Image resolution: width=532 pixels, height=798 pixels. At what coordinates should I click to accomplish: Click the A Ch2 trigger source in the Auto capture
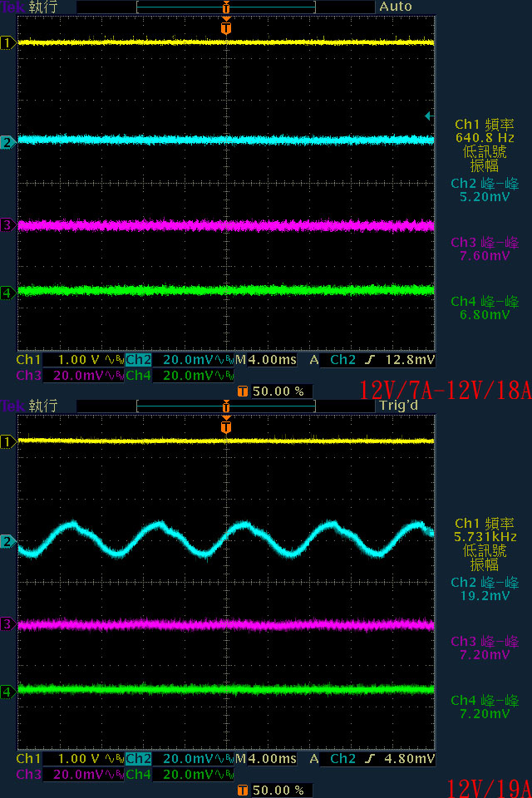coord(332,360)
